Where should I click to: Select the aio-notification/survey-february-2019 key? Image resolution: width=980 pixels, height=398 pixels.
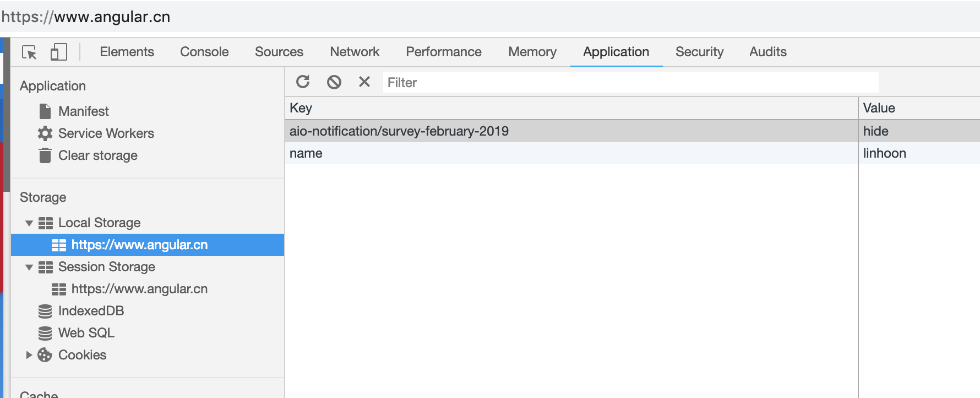(399, 131)
